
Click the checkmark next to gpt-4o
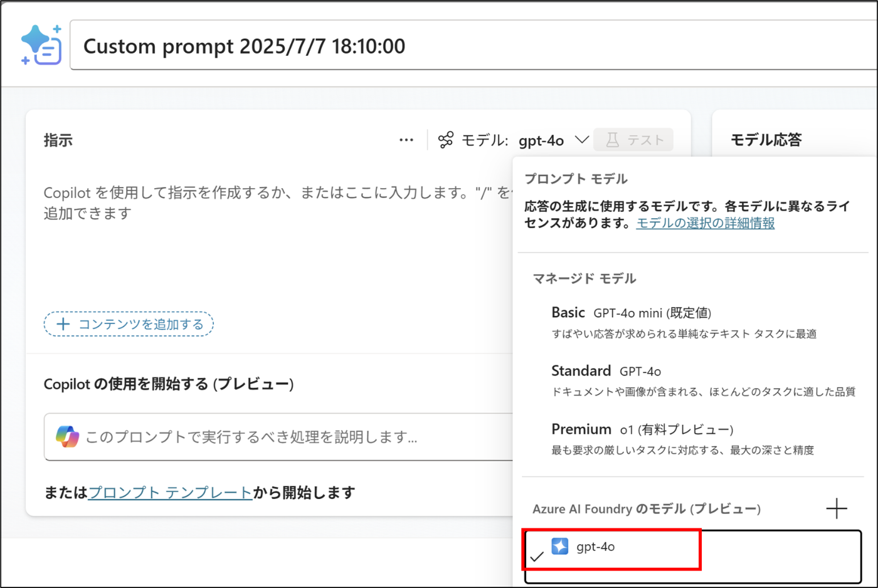pos(537,557)
